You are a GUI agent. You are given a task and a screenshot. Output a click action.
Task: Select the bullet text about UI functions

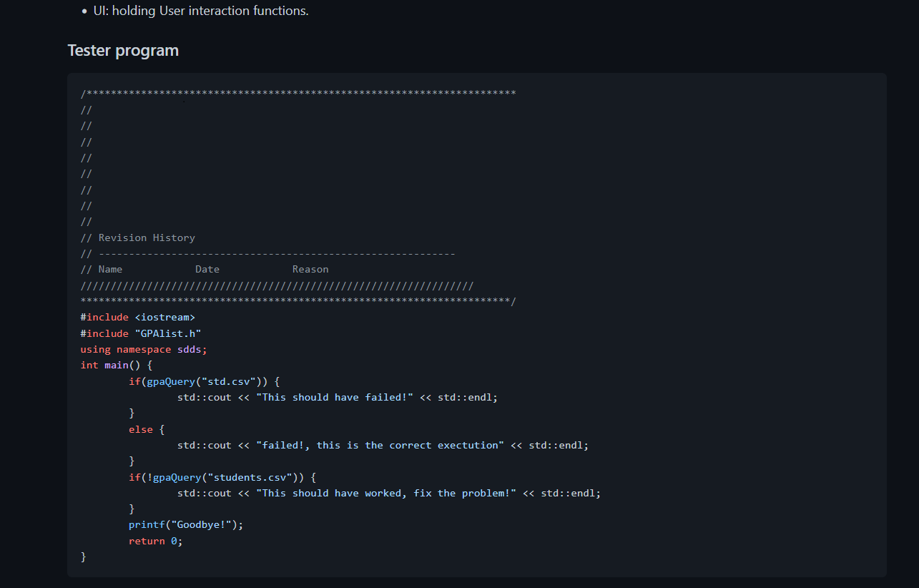click(x=200, y=11)
